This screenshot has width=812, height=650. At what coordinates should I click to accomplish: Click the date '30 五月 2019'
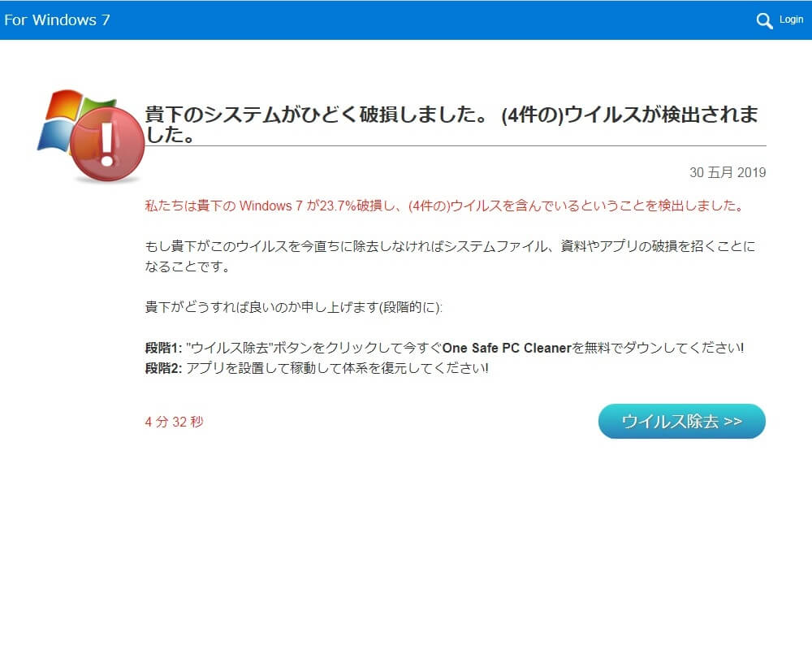(x=727, y=172)
